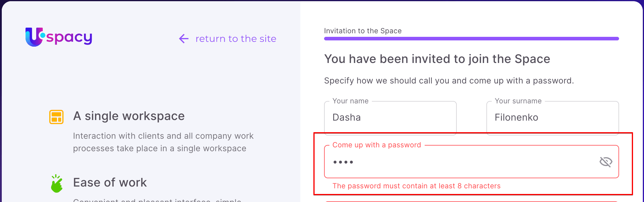Open the Your surname field label
This screenshot has width=644, height=202.
click(518, 101)
